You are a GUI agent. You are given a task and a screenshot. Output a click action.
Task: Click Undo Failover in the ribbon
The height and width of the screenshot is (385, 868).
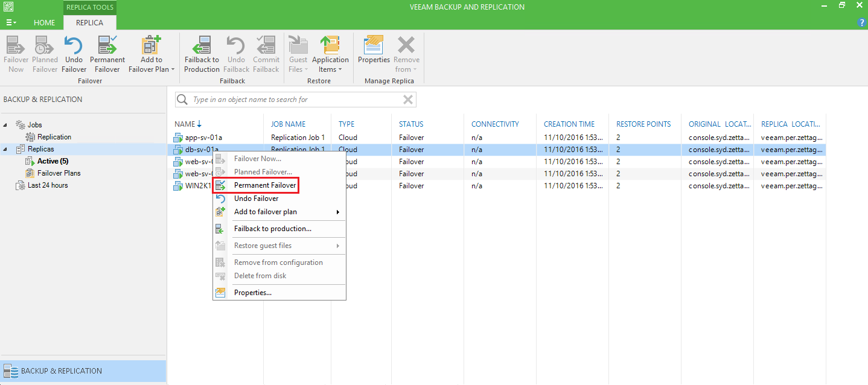coord(74,54)
